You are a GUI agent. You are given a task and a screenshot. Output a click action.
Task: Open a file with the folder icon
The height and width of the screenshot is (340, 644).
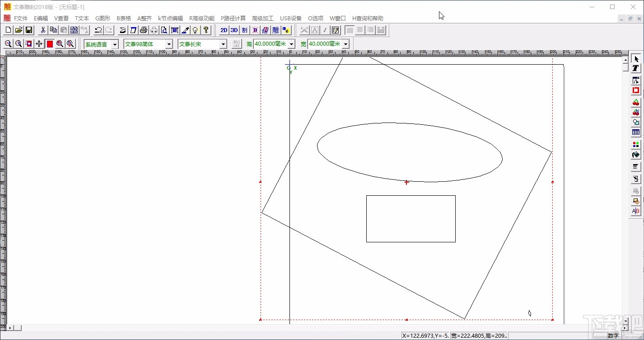click(x=19, y=30)
